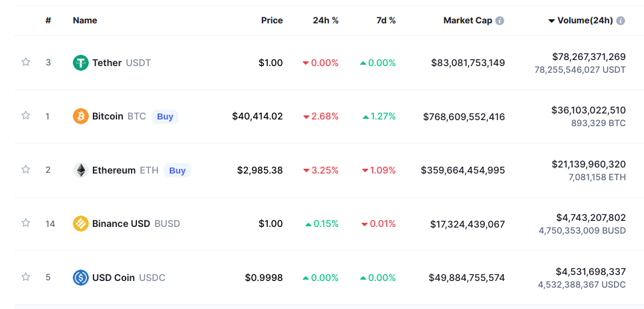
Task: Click the Binance USD logo icon
Action: (x=81, y=224)
